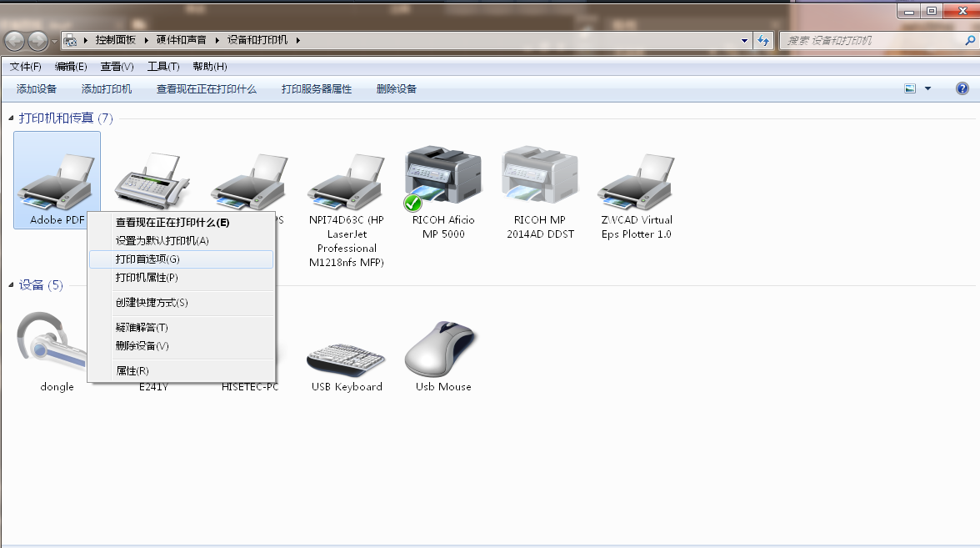The height and width of the screenshot is (548, 980).
Task: Choose 设置为默认打印机(A) in context menu
Action: tap(162, 241)
